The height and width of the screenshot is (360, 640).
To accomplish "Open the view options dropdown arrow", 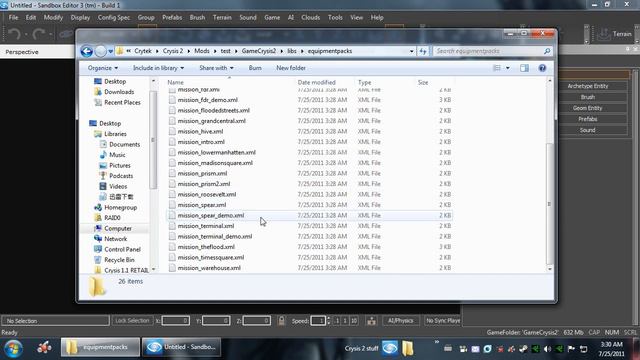I will click(x=508, y=68).
